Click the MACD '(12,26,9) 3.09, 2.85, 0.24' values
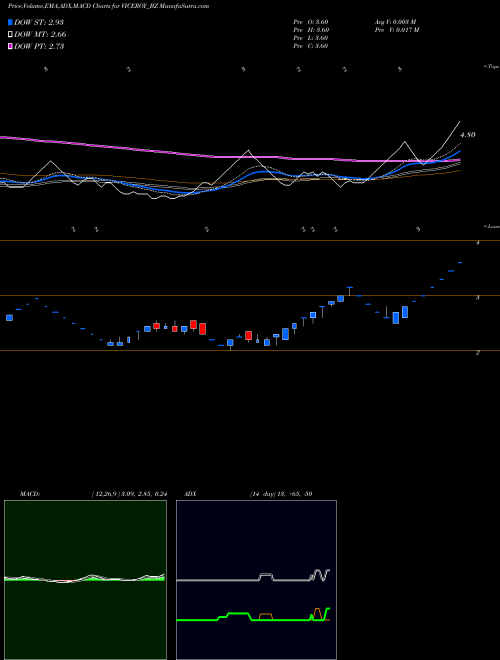500x660 pixels. click(129, 494)
